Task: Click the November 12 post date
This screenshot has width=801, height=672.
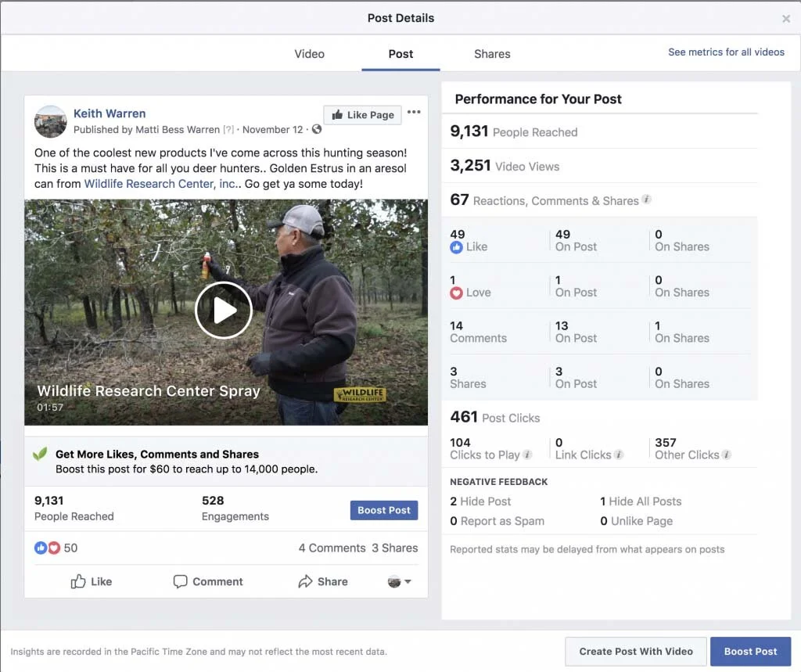Action: (x=273, y=130)
